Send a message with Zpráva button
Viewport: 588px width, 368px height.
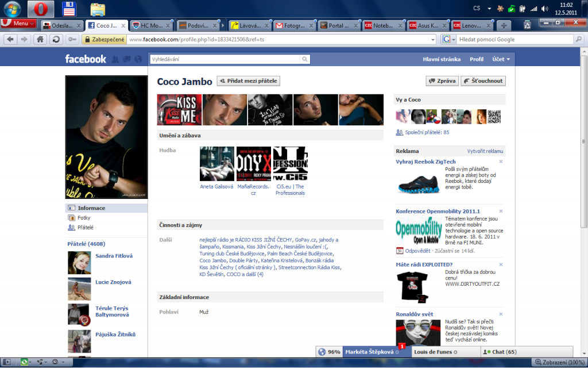click(442, 80)
